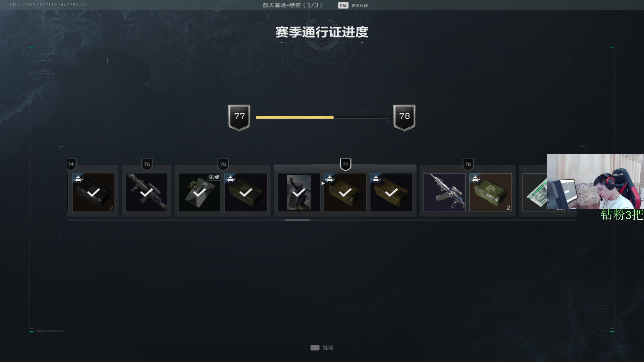Click the level 75 tier marker
644x362 pixels.
[147, 164]
